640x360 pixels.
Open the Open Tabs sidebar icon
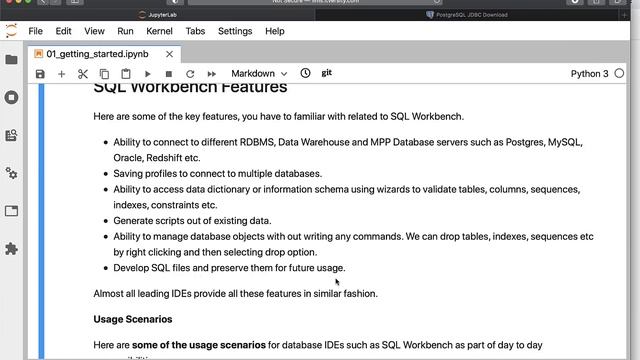[11, 211]
